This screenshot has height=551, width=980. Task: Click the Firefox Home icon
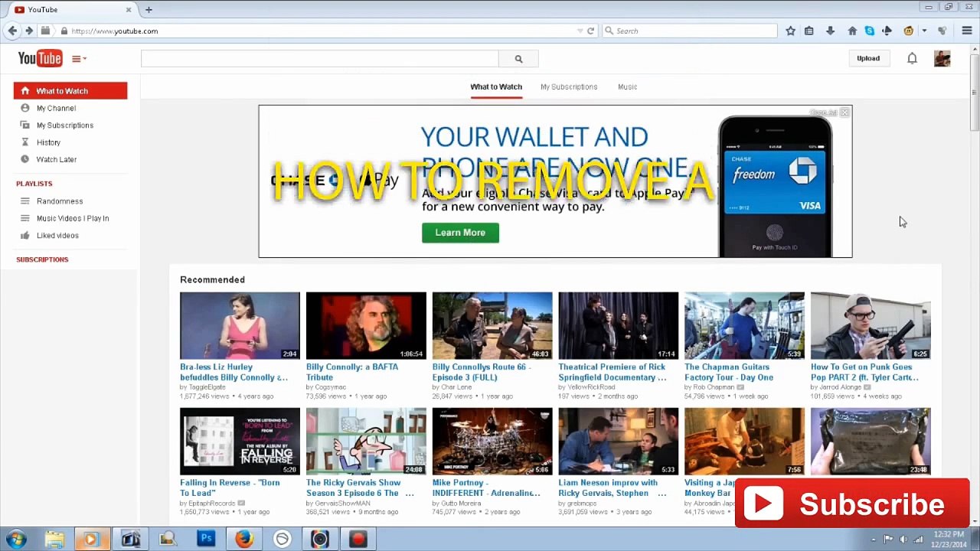[x=852, y=31]
